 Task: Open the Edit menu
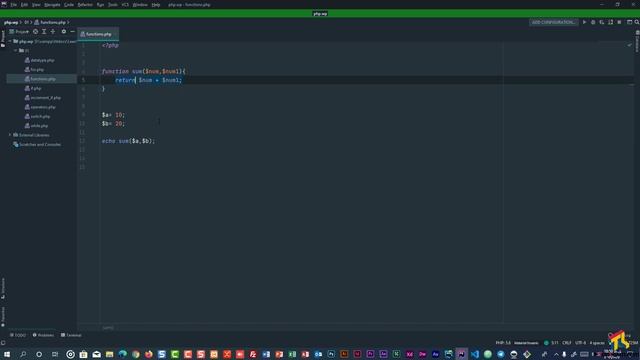point(24,4)
